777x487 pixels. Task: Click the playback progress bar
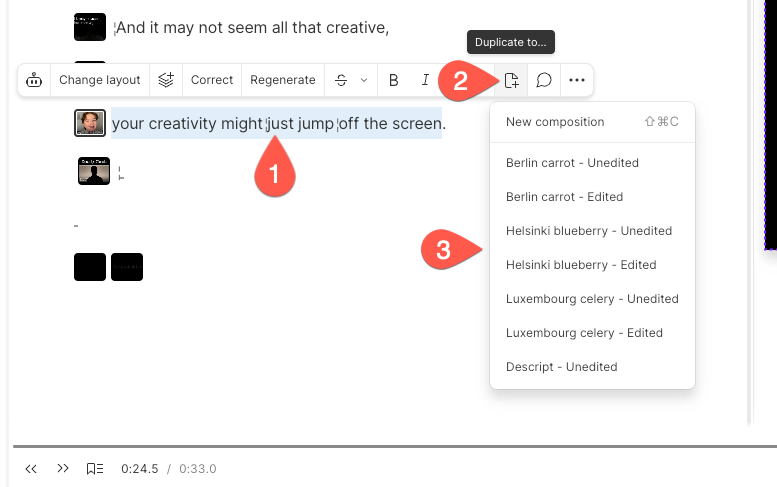[x=395, y=446]
